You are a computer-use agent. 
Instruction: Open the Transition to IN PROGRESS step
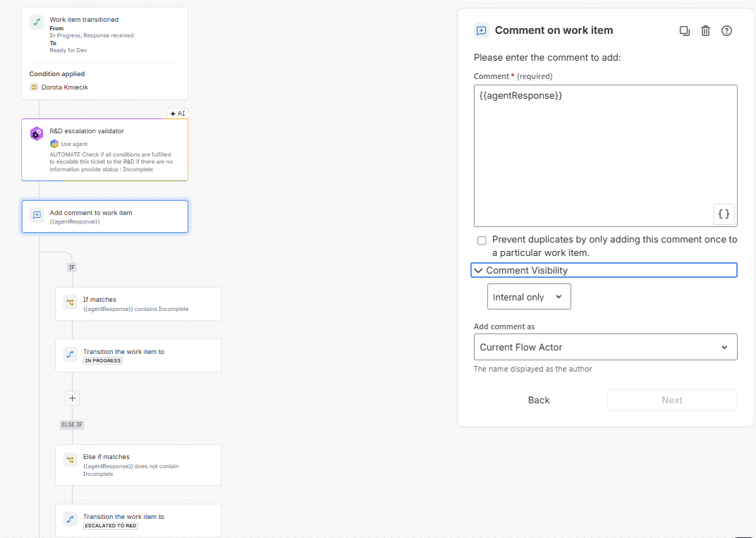(138, 355)
